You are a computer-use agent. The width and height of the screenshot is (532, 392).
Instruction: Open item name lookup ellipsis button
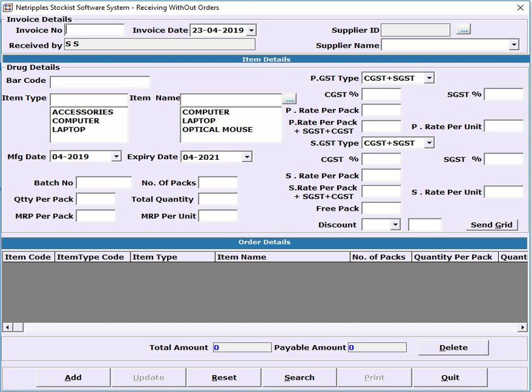point(289,99)
